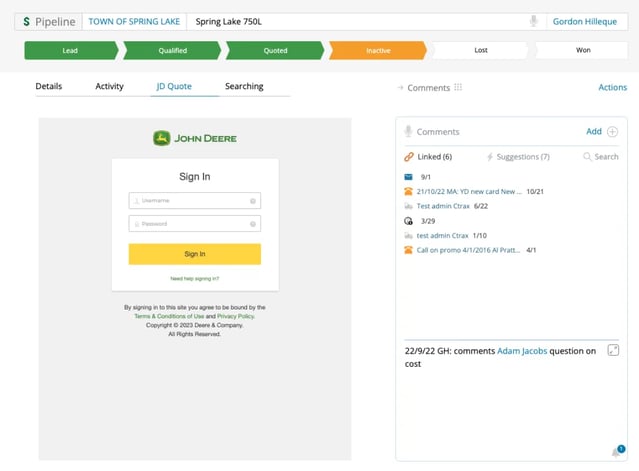Click the clock icon for the 3/29 entry
The width and height of the screenshot is (639, 471).
408,220
